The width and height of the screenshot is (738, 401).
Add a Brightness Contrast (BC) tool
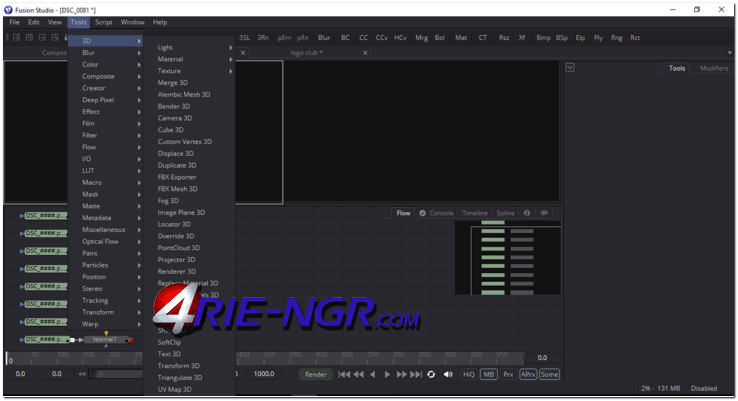(345, 38)
